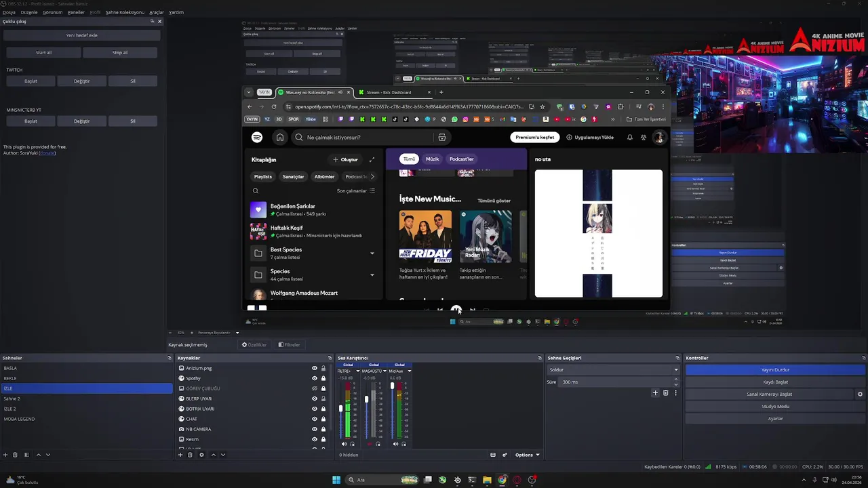Move the selected scene up
Viewport: 868px width, 488px height.
tap(38, 455)
